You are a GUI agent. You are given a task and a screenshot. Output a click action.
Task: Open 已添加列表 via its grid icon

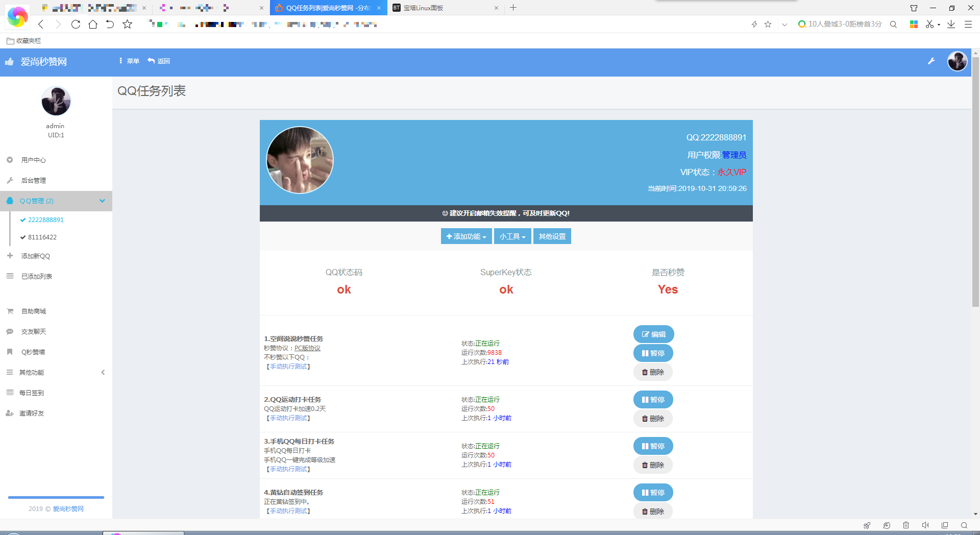click(9, 276)
